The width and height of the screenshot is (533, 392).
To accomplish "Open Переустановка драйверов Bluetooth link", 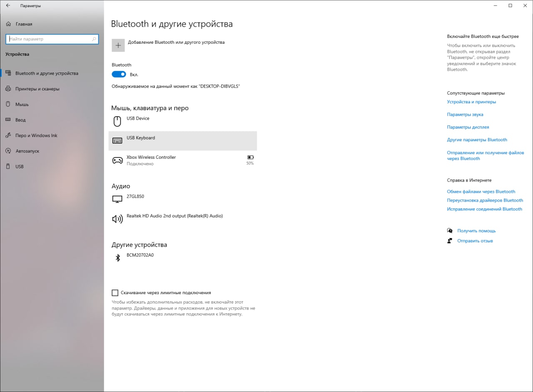I will [x=485, y=200].
